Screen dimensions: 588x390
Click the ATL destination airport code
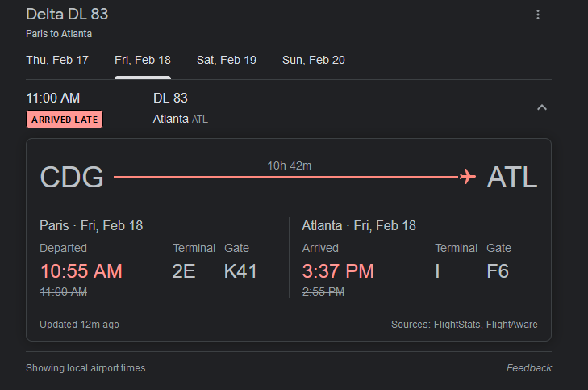[x=512, y=178]
